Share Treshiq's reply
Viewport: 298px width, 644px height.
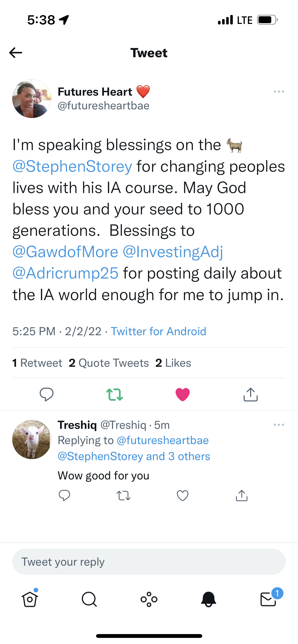tap(242, 495)
